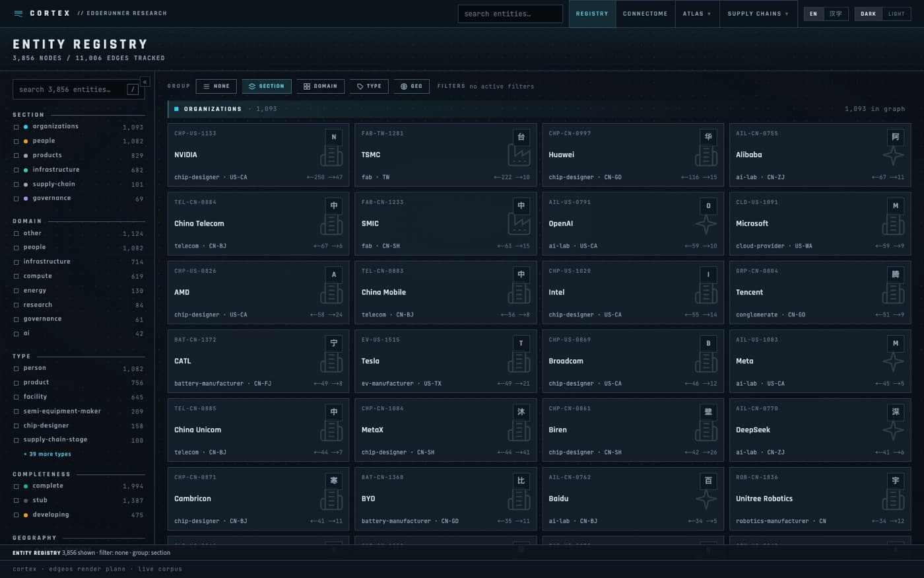Switch language to EN
Viewport: 924px width, 578px height.
tap(813, 14)
